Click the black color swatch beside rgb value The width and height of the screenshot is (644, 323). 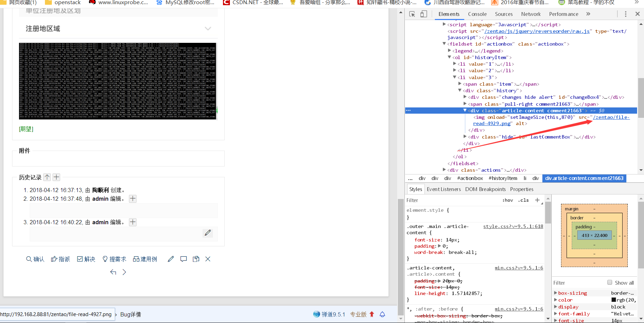tap(614, 300)
